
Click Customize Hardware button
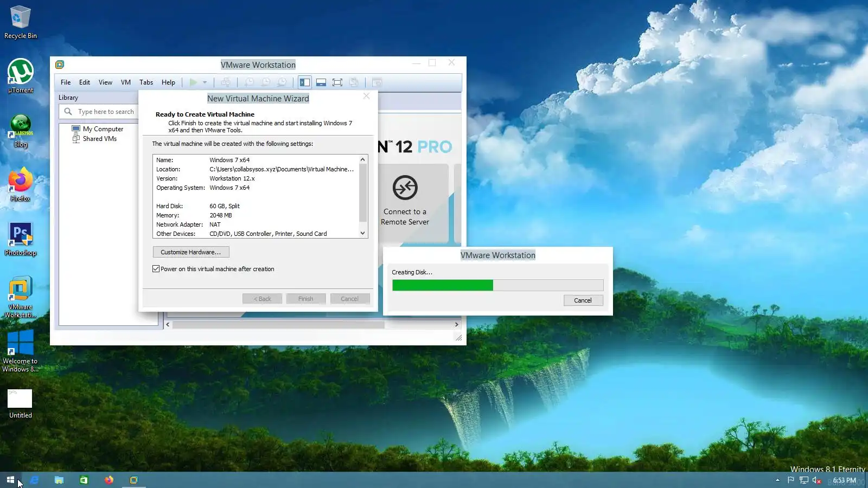[191, 252]
